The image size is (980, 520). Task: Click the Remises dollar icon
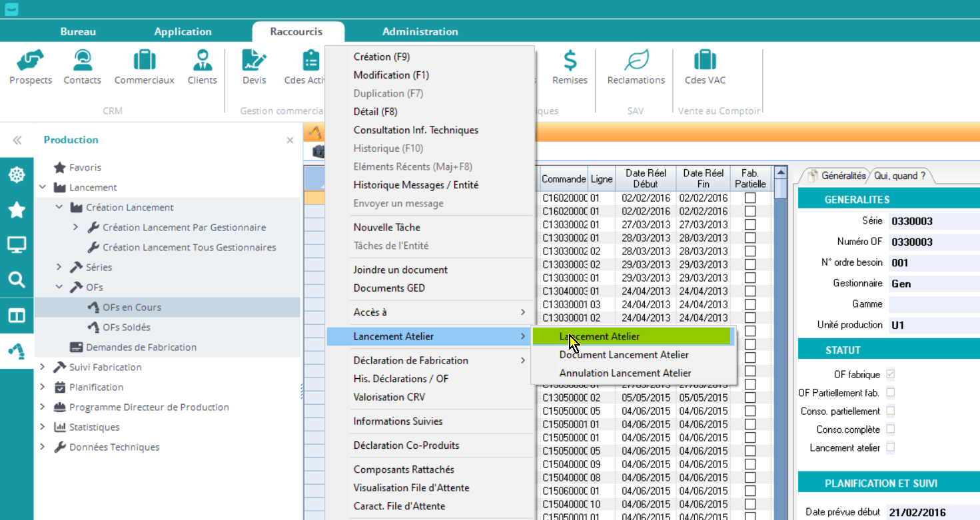[x=570, y=61]
